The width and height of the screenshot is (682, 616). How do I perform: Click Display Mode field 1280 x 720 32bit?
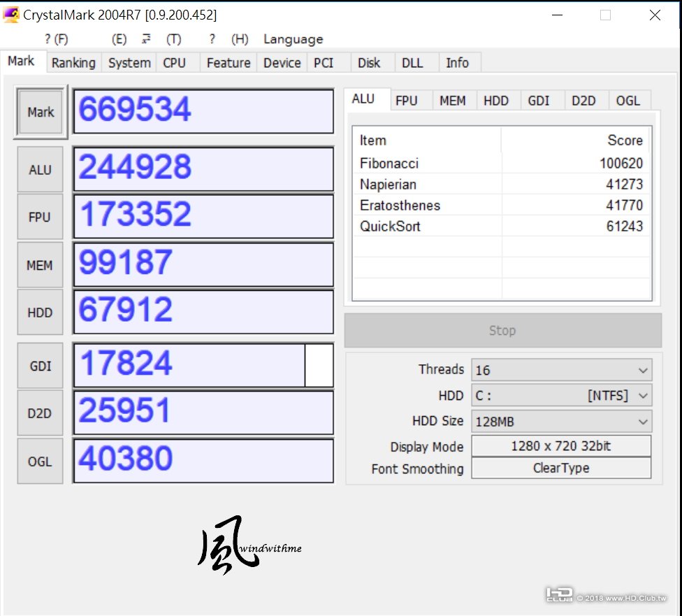click(561, 446)
